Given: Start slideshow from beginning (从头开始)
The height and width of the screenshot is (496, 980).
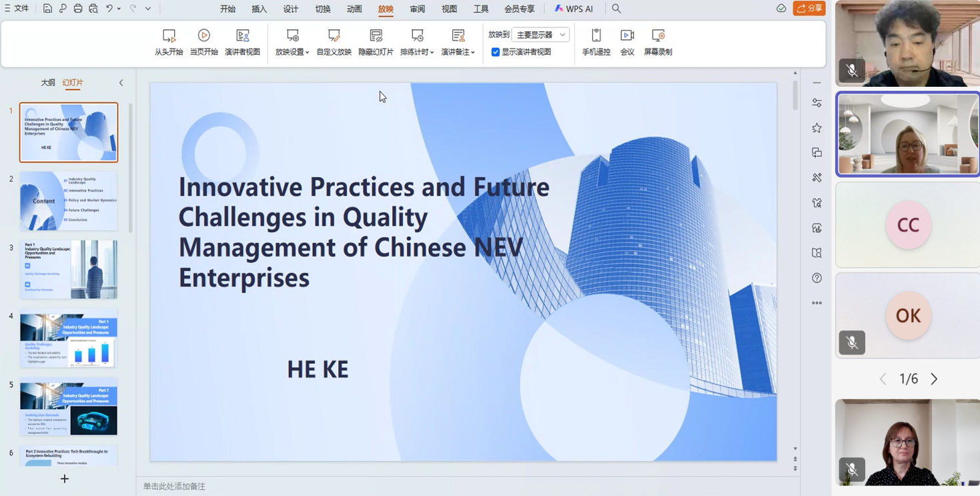Looking at the screenshot, I should click(x=169, y=42).
